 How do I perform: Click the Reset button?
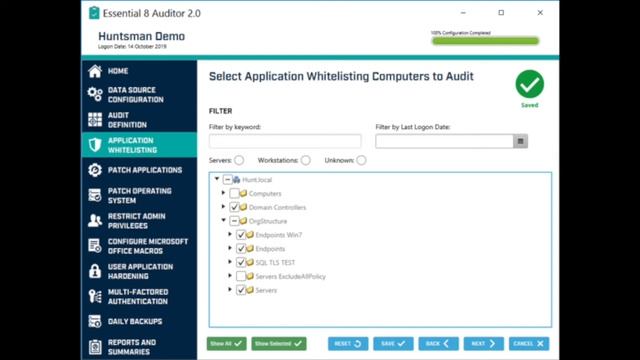tap(348, 344)
